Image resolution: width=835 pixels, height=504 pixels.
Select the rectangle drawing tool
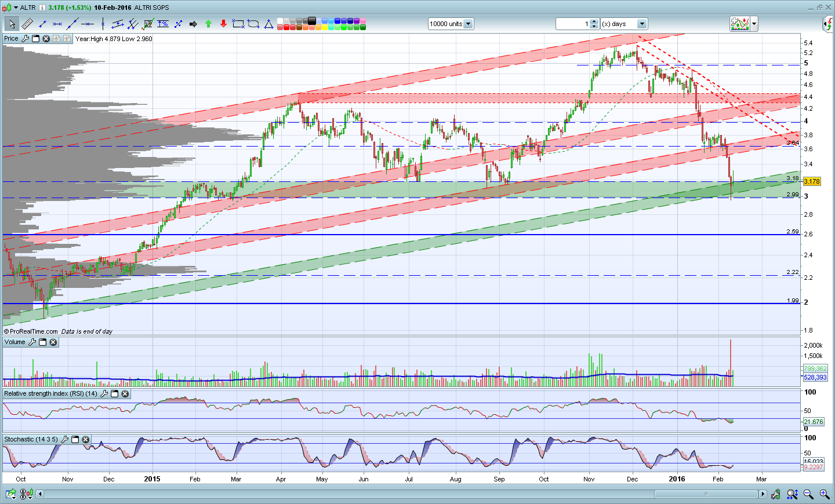tap(238, 24)
